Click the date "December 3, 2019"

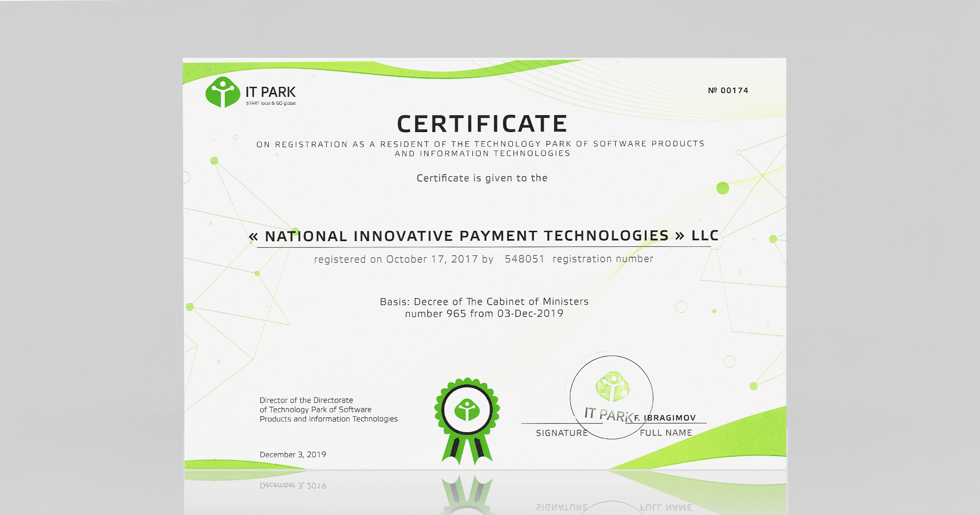(293, 454)
